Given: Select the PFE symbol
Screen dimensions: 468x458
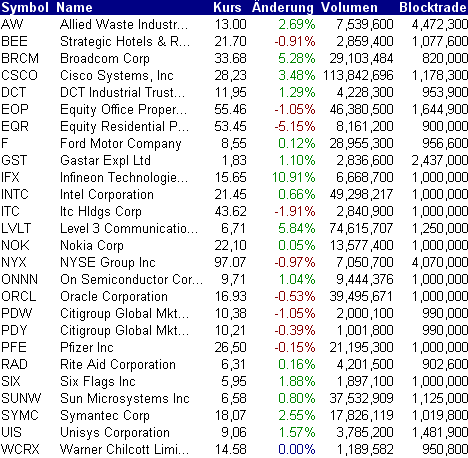Looking at the screenshot, I should (x=14, y=347).
